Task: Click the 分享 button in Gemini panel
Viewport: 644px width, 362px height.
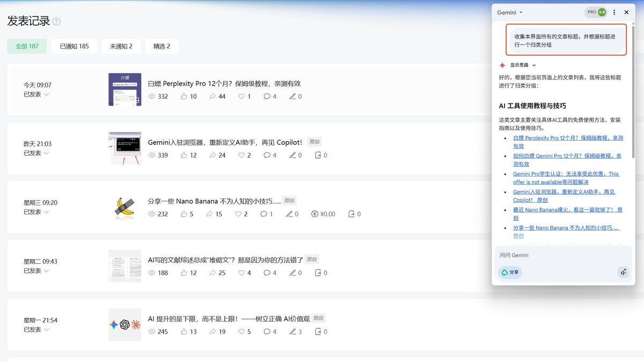Action: click(510, 272)
